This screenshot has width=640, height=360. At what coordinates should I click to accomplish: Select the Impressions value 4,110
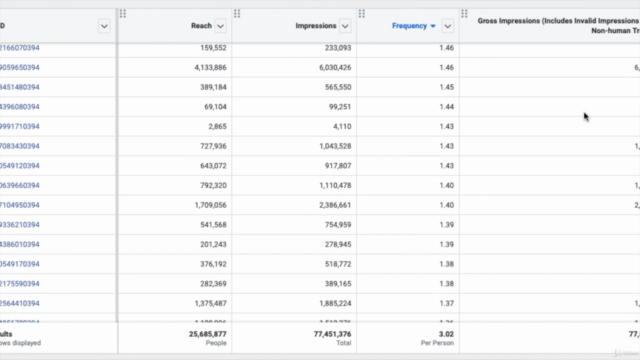click(x=342, y=127)
